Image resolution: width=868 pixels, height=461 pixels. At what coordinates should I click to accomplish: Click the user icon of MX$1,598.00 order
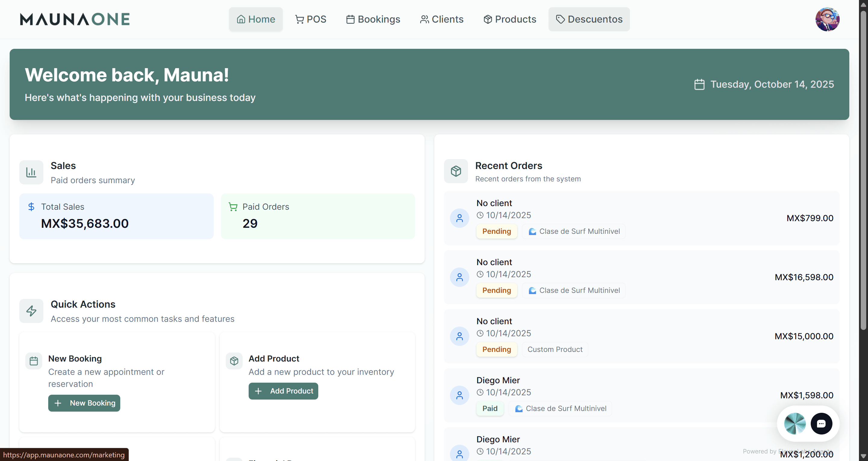460,395
